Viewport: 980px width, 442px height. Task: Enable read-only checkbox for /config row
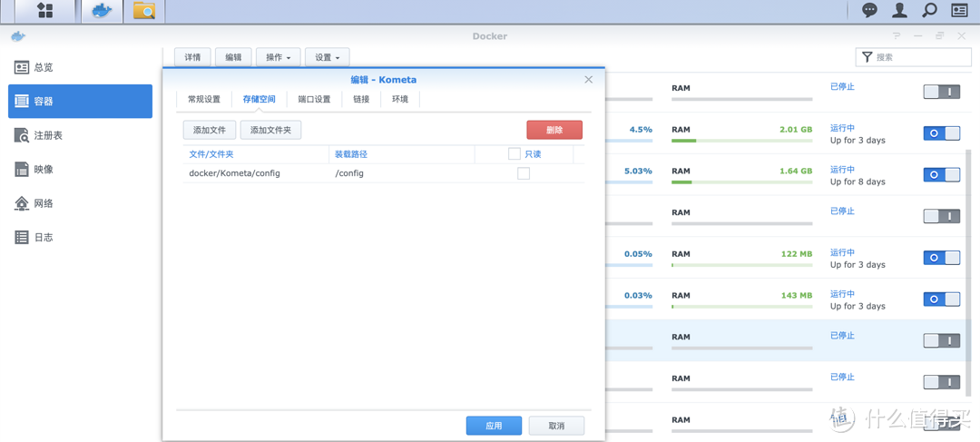point(524,173)
